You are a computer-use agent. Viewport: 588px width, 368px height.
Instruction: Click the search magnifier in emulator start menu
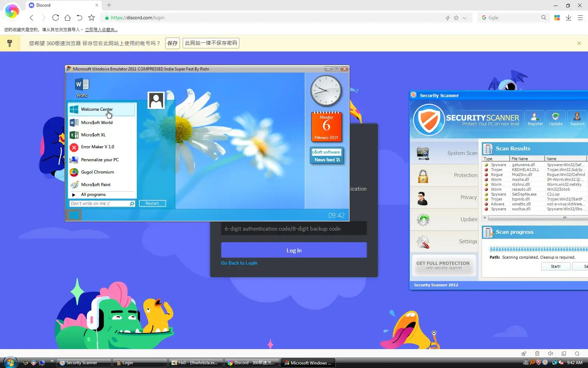tap(132, 204)
